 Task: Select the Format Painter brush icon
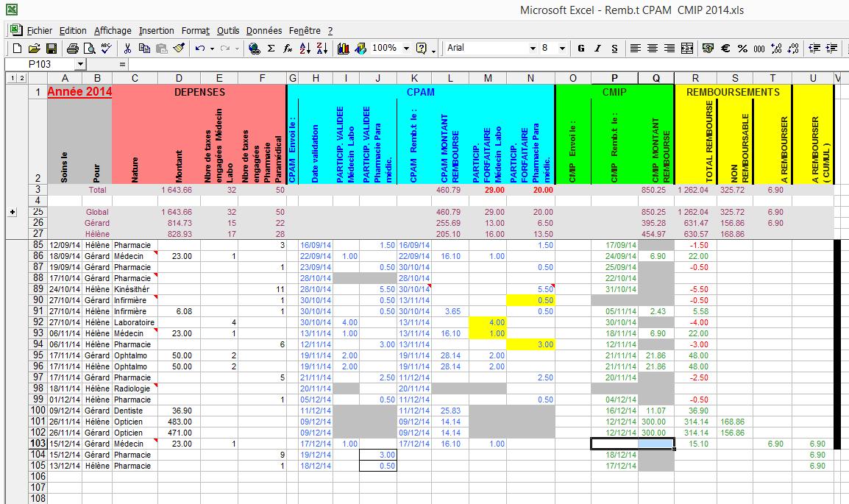point(179,49)
